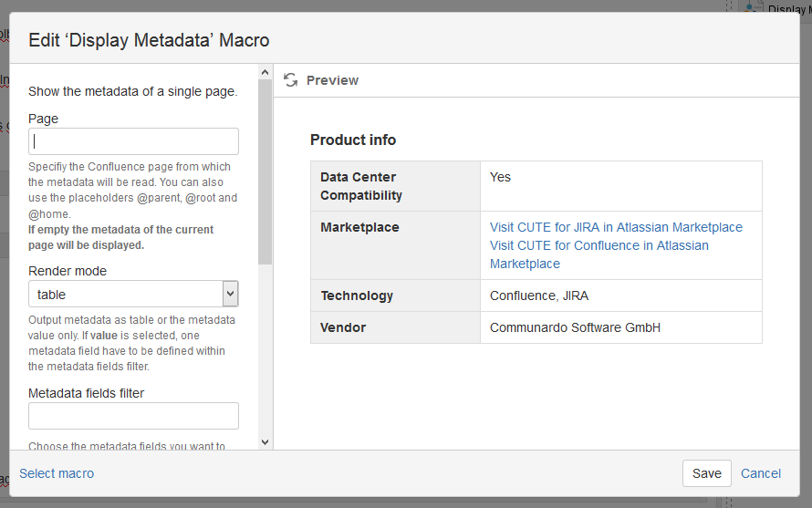Select the Render mode 'table' combo box

[x=126, y=294]
